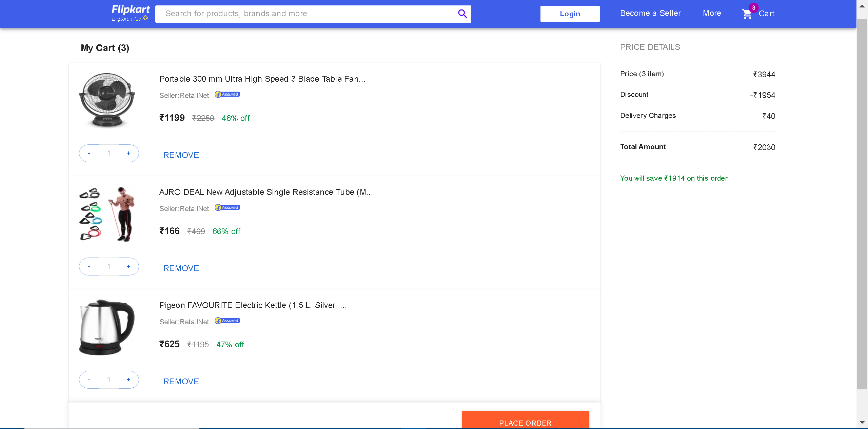Click the Flipkart logo
Screen dimensions: 868x429
[131, 9]
